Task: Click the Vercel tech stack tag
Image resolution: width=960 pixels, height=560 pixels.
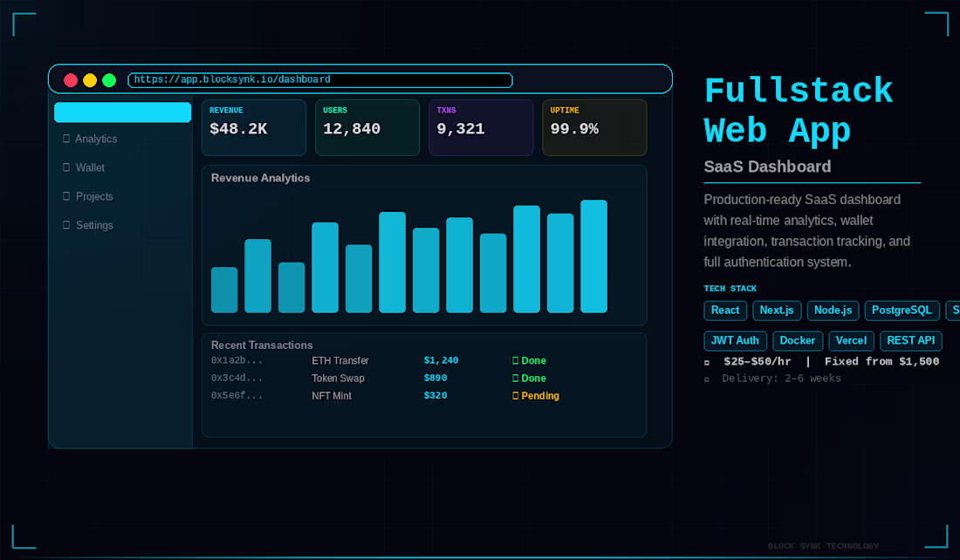Action: point(851,341)
